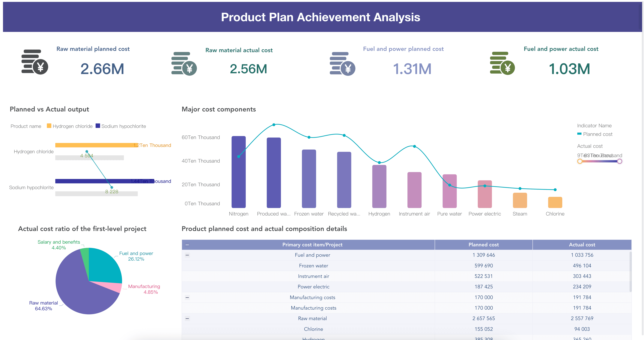The width and height of the screenshot is (644, 340).
Task: Toggle Hydrogen chloride legend swatch
Action: 49,126
